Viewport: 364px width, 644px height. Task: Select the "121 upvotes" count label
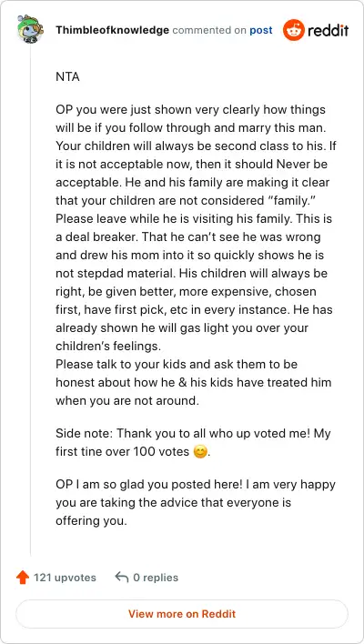pyautogui.click(x=65, y=578)
